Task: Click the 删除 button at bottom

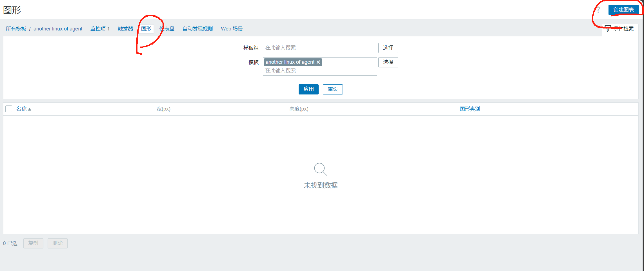Action: (x=57, y=243)
